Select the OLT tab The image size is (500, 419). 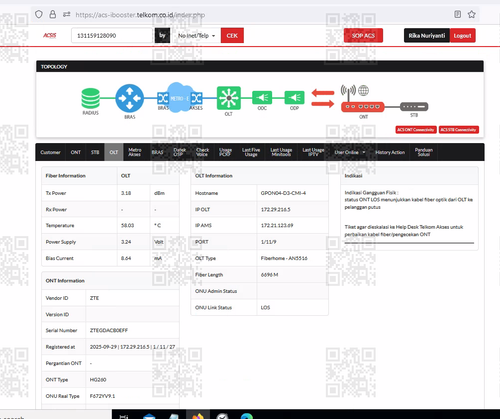[114, 152]
